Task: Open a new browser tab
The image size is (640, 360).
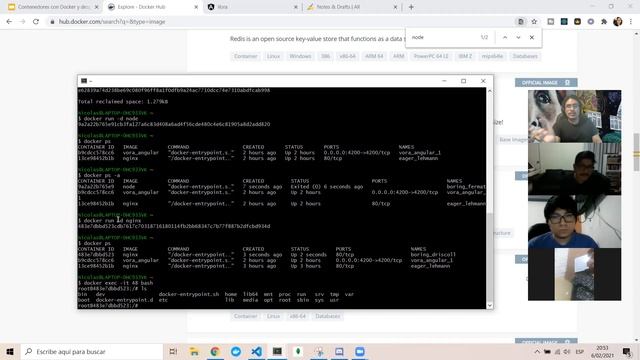Action: click(411, 7)
